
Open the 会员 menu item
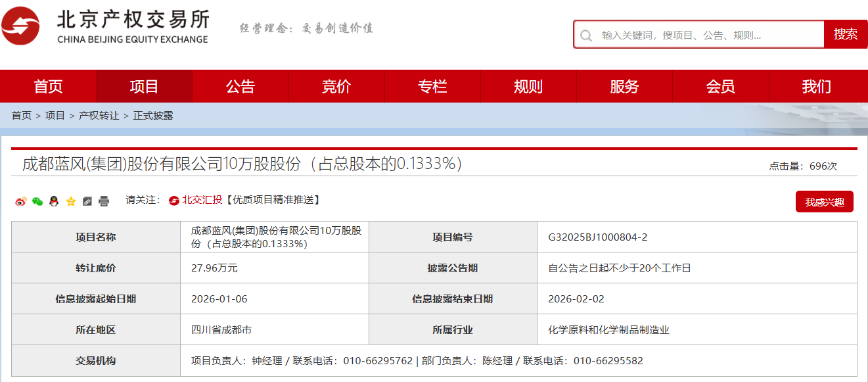click(721, 86)
